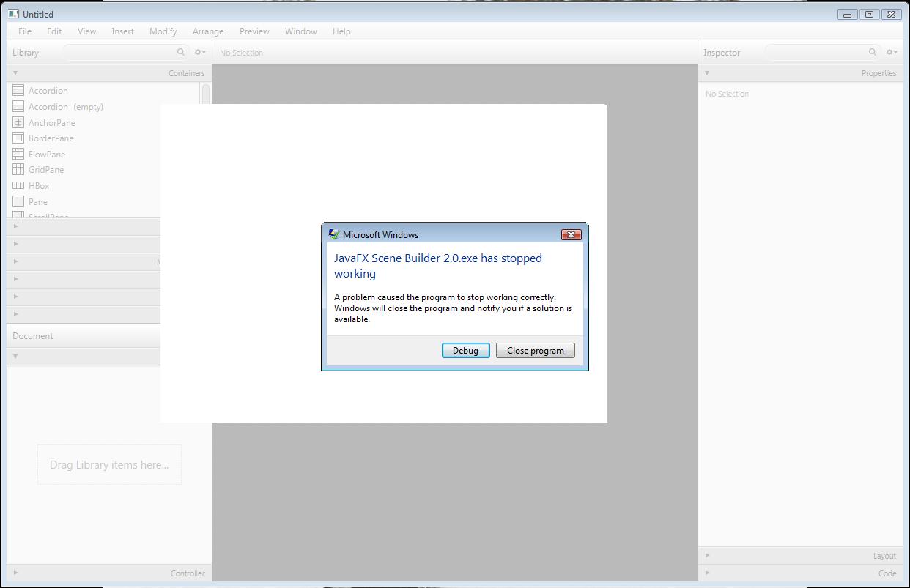This screenshot has height=588, width=910.
Task: Pick the FlowPane icon
Action: (18, 154)
